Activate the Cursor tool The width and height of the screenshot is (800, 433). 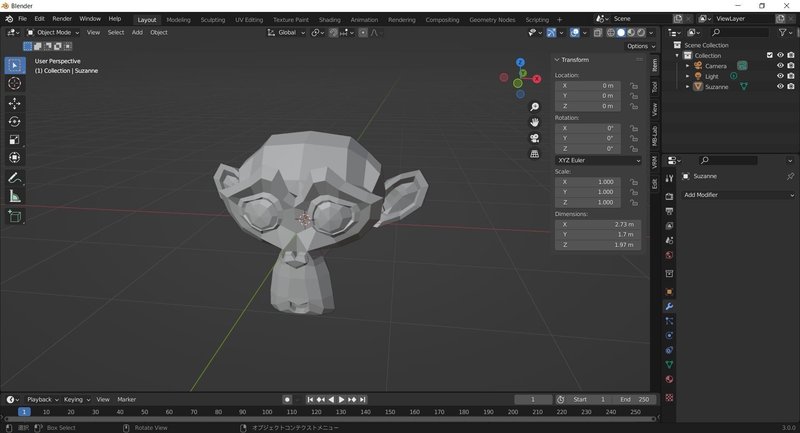pos(15,84)
